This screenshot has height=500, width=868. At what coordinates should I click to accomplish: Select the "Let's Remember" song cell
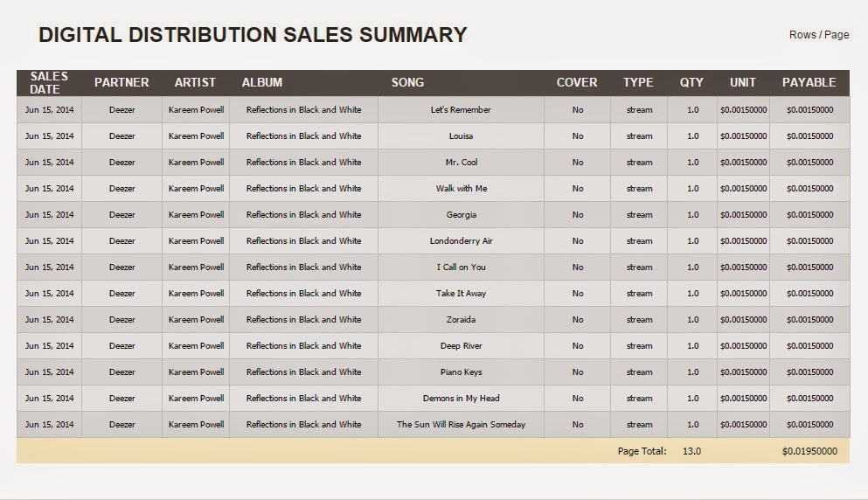[461, 110]
